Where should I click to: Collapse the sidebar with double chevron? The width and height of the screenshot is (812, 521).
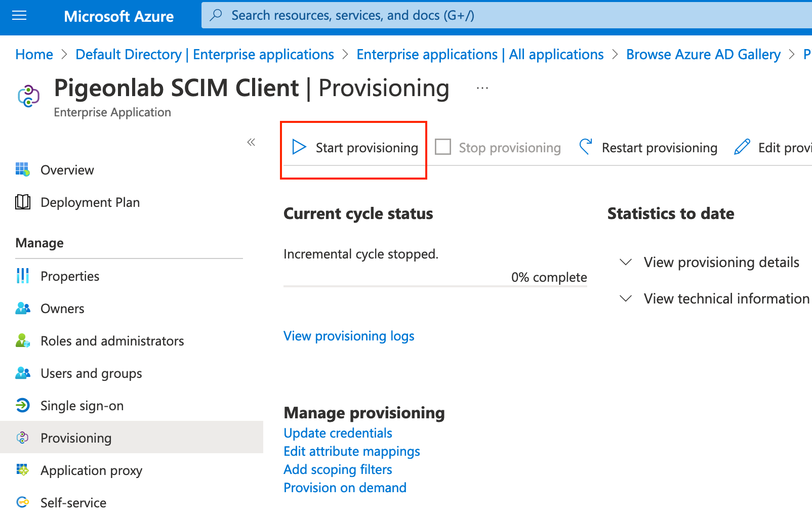251,142
